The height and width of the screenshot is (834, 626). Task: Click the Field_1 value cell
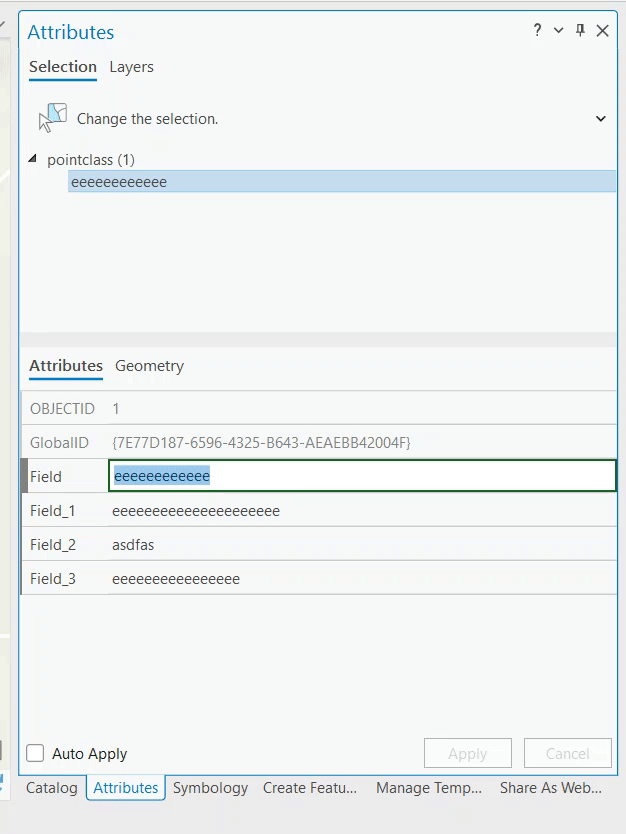click(x=362, y=511)
